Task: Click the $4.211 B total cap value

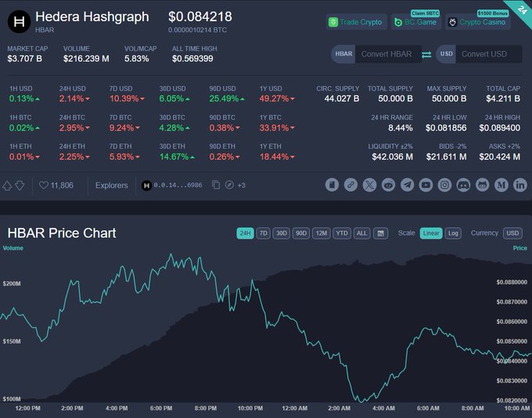Action: [503, 99]
